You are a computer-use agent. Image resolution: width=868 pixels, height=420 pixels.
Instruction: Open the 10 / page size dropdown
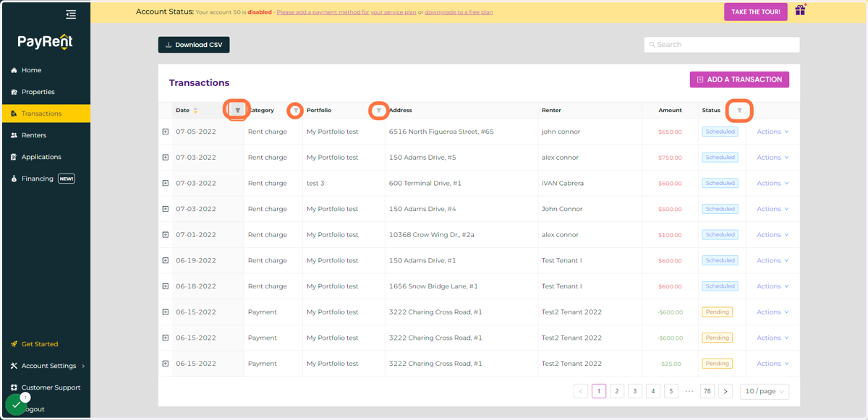tap(765, 391)
